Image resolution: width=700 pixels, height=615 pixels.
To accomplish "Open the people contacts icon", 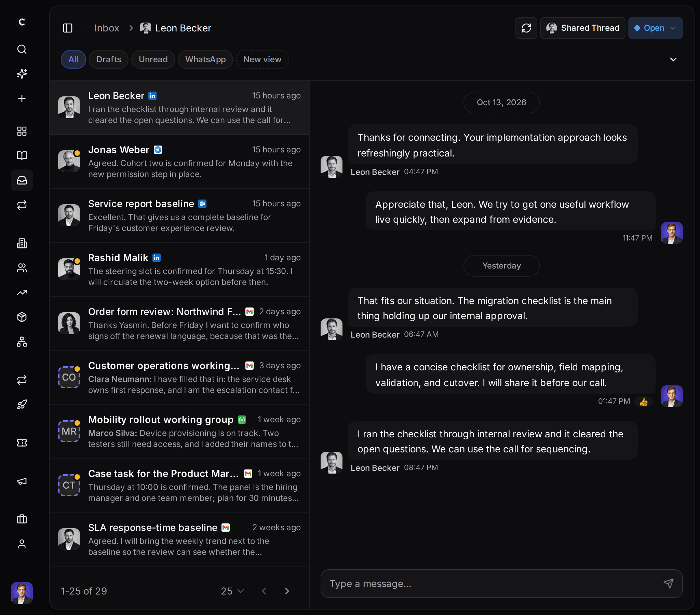I will pos(22,268).
